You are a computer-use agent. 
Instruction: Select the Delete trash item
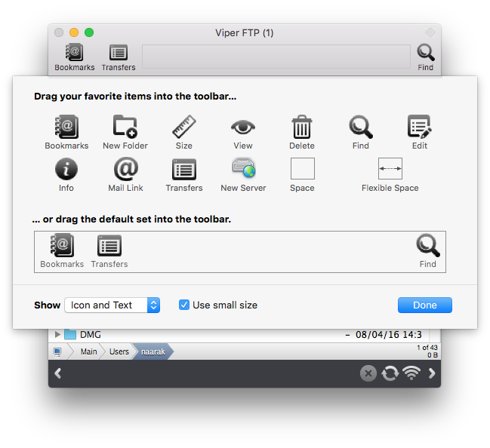pos(301,132)
